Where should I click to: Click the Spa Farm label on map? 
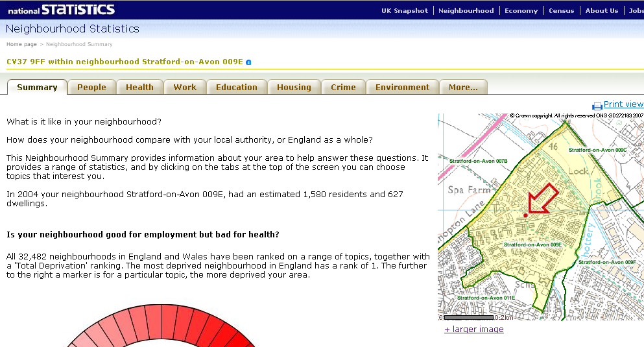(x=469, y=190)
